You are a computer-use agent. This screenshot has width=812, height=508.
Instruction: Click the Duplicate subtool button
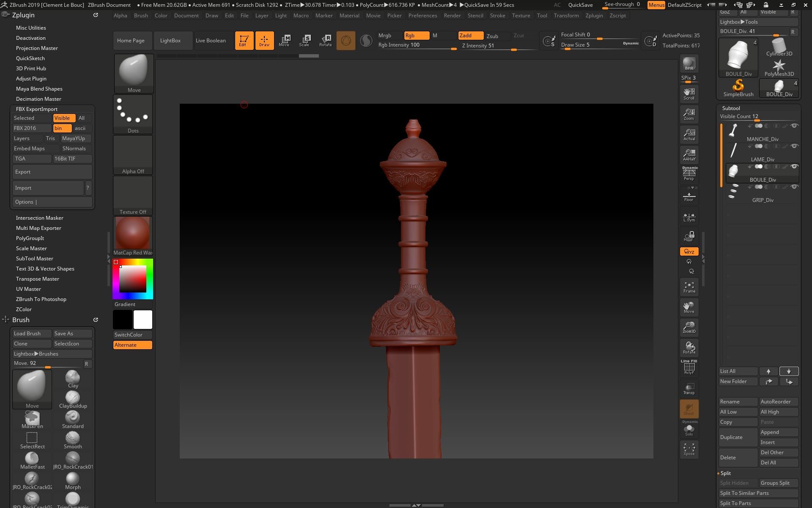tap(738, 437)
